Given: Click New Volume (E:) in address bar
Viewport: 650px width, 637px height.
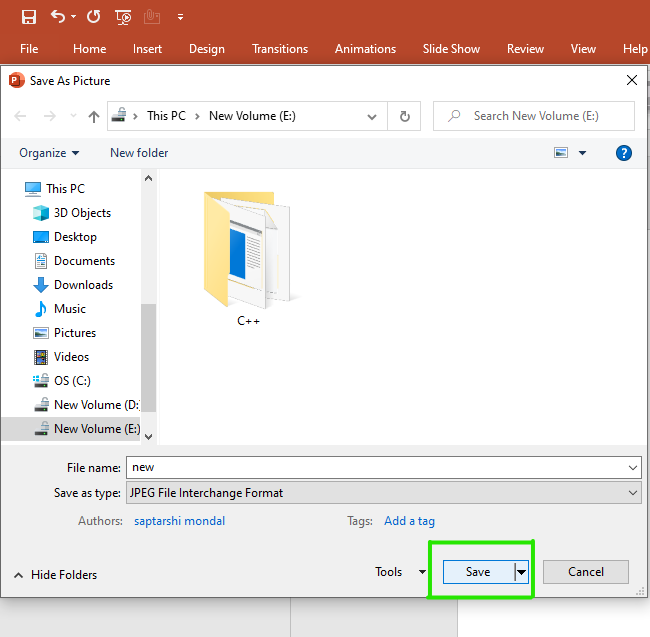Looking at the screenshot, I should point(252,116).
